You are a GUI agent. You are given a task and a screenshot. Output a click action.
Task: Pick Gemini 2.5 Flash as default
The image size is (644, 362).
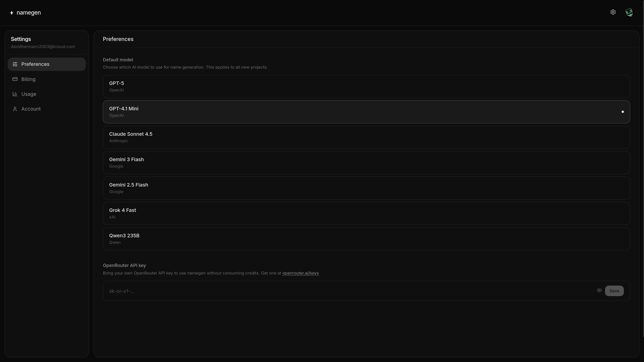pos(366,188)
